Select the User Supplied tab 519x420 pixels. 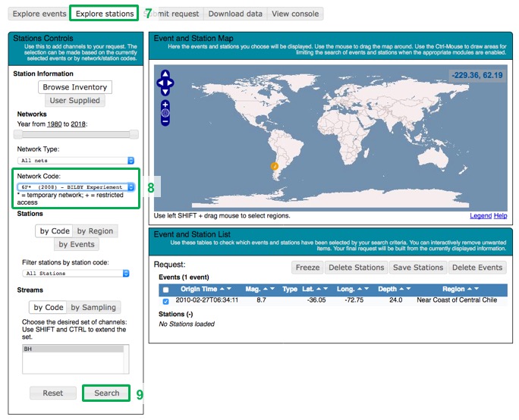tap(75, 100)
